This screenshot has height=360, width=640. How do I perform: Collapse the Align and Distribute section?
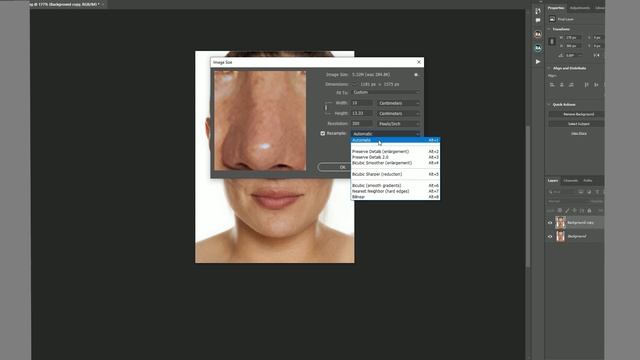(x=549, y=68)
